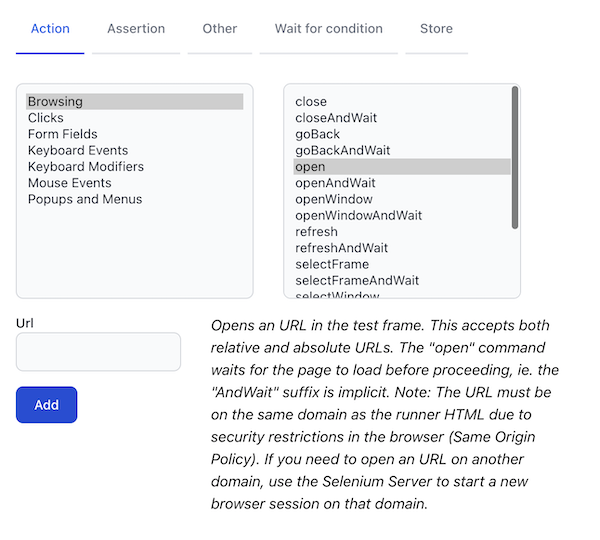Image resolution: width=600 pixels, height=540 pixels.
Task: Choose openAndWait command
Action: 402,183
